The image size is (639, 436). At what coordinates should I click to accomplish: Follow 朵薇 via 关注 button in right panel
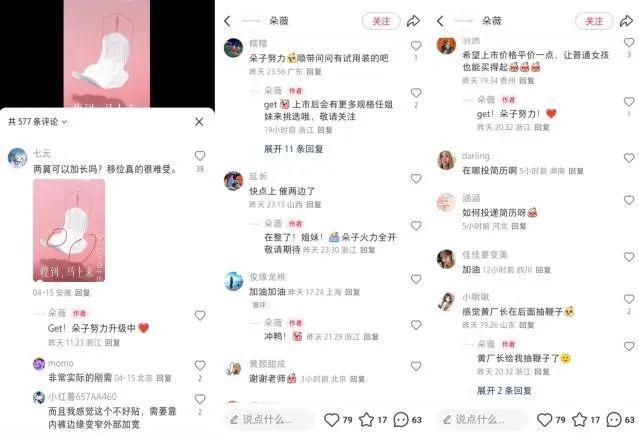(594, 21)
